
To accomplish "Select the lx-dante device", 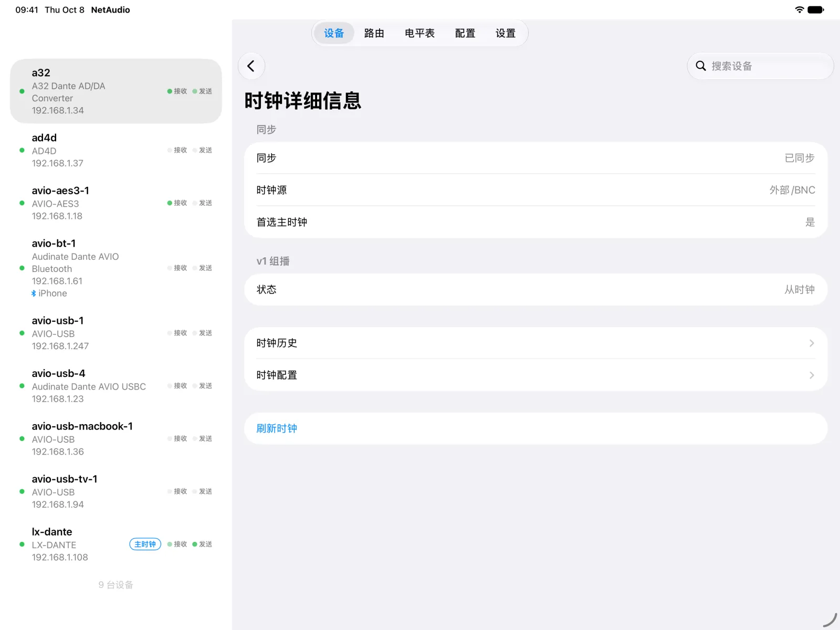I will tap(116, 544).
